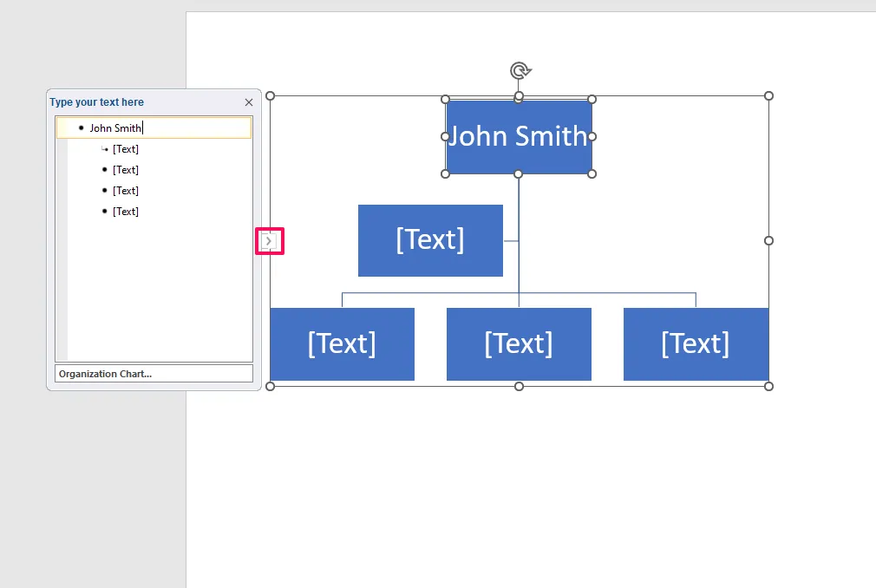Select the assistant [Text] box on the middle level

point(430,240)
